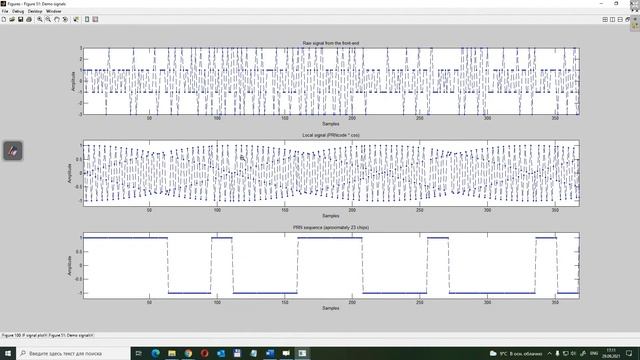This screenshot has width=640, height=360.
Task: Open the Debug menu
Action: (18, 11)
